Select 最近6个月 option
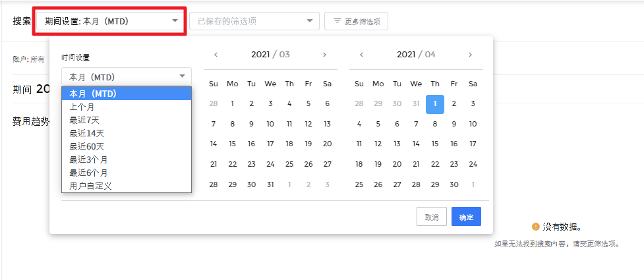 88,173
